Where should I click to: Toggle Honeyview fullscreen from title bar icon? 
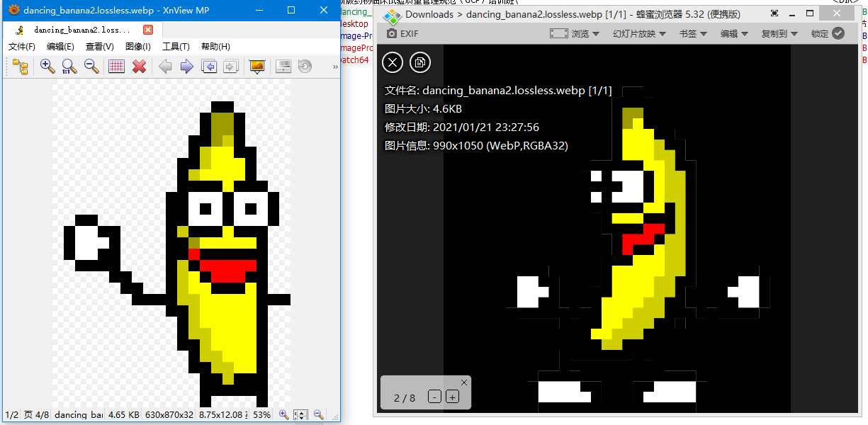pos(774,13)
